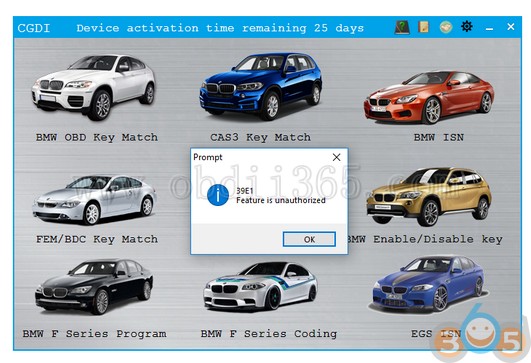This screenshot has width=531, height=363.
Task: Open settings gear icon in title bar
Action: click(467, 26)
